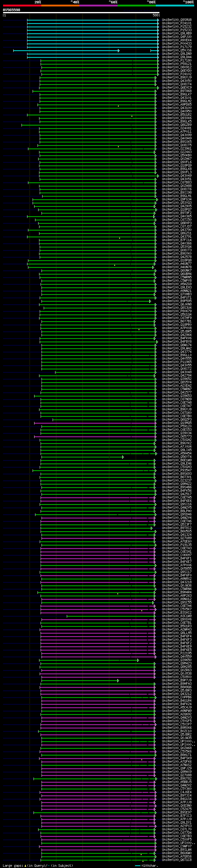197x868 pixels.
Task: Click the Large gaps legend text
Action: coord(13,866)
